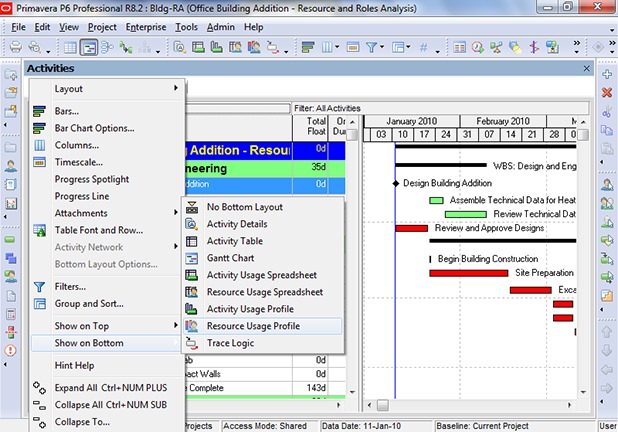Click the red delete X sidebar icon

tap(607, 93)
